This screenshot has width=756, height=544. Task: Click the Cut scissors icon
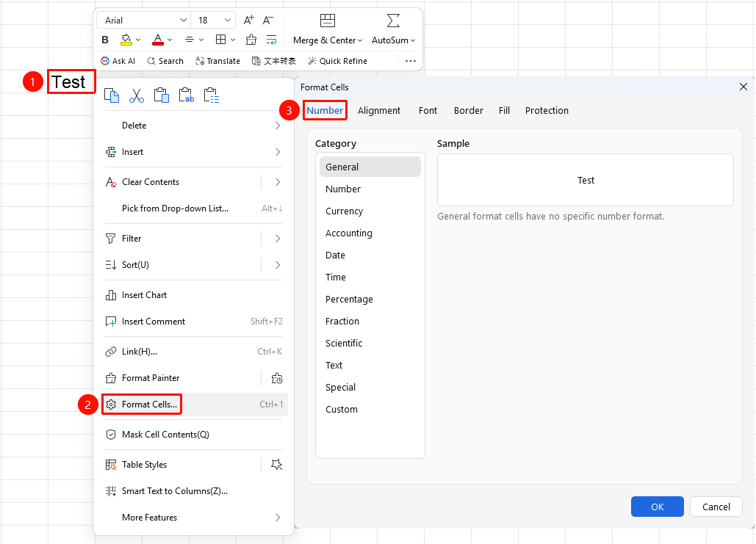(137, 95)
